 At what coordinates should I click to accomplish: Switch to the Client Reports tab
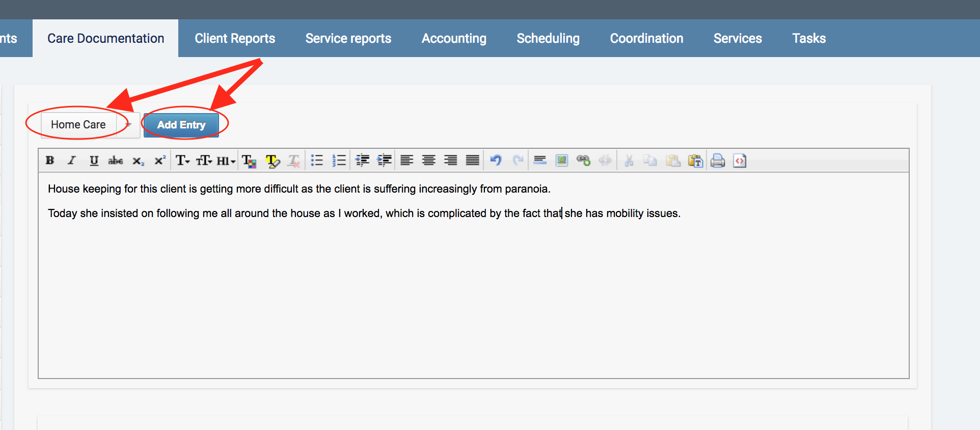tap(235, 38)
